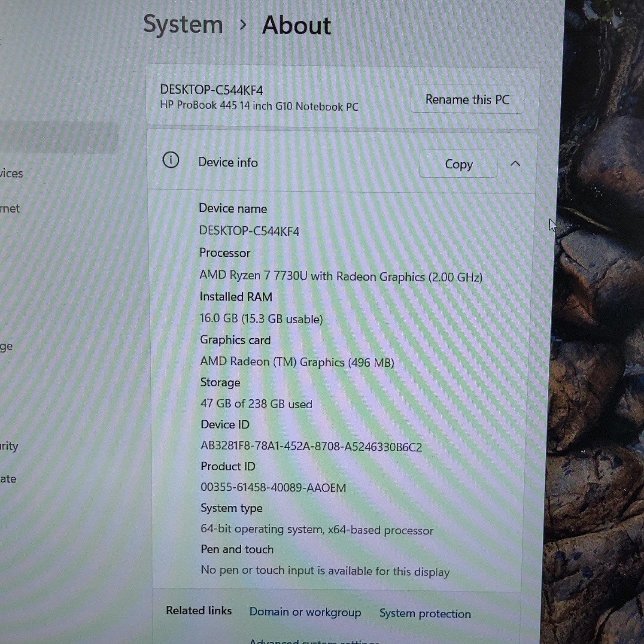This screenshot has height=644, width=644.
Task: Select the 16.0 GB installed RAM value
Action: click(x=261, y=319)
